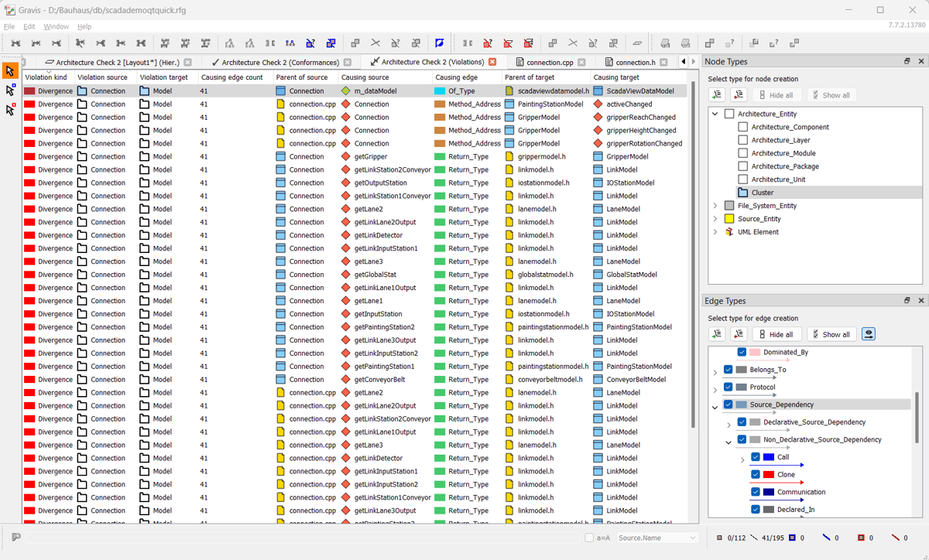Switch to Architecture Check 2 (Conformances) tab
The height and width of the screenshot is (560, 929).
279,62
